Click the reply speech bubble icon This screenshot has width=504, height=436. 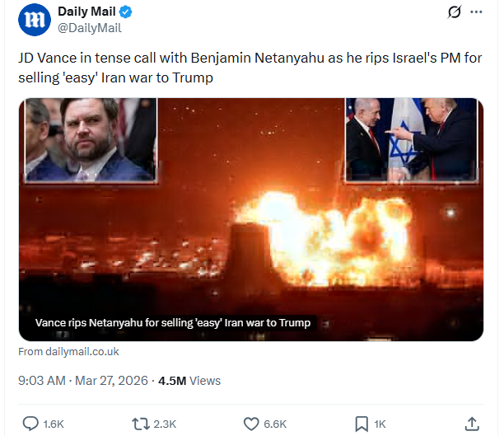pos(30,424)
